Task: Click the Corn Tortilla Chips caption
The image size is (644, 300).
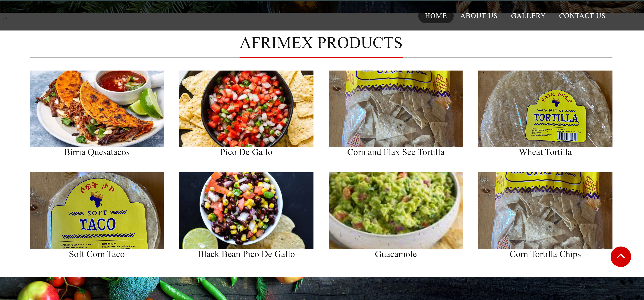Action: coord(545,254)
